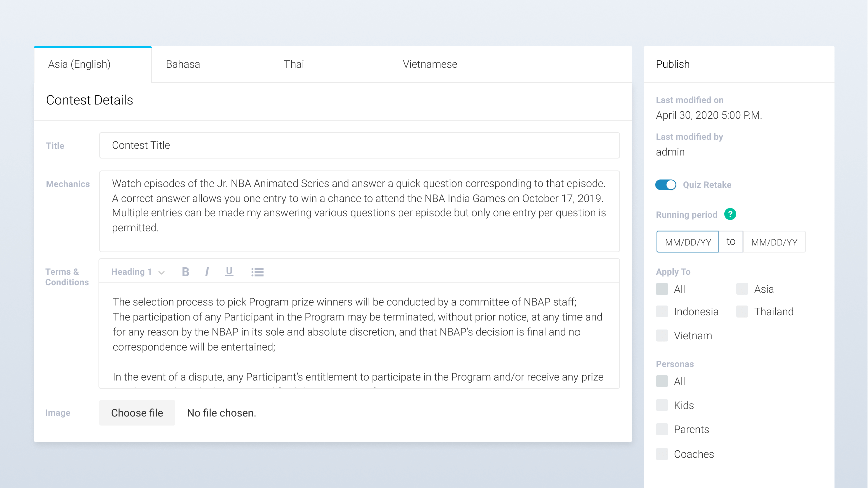This screenshot has width=868, height=488.
Task: Toggle the Quiz Retake switch
Action: [666, 185]
